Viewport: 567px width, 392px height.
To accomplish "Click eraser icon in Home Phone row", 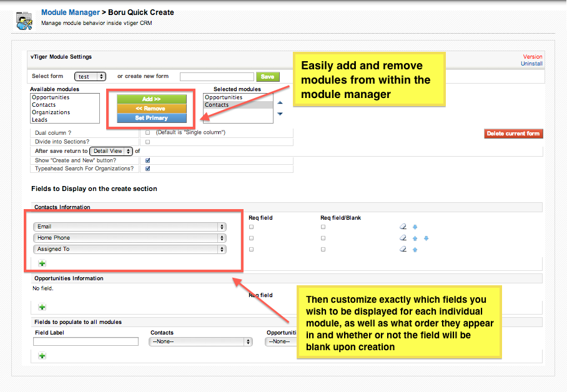I will tap(403, 238).
